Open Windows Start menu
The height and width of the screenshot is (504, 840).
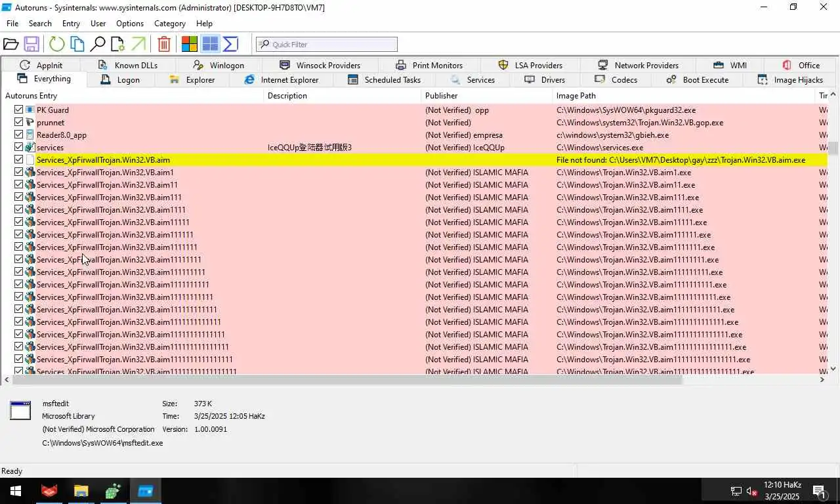tap(15, 491)
